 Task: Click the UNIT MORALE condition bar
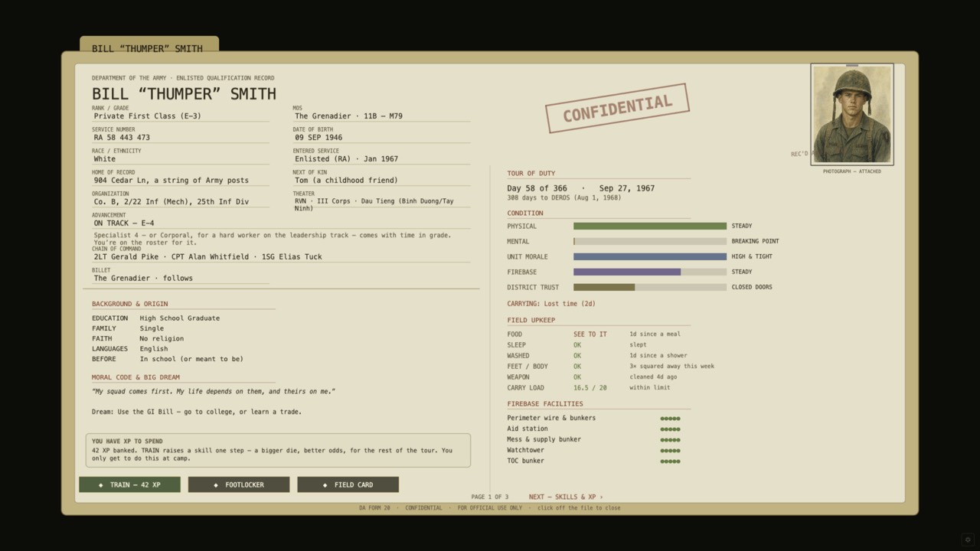point(650,256)
